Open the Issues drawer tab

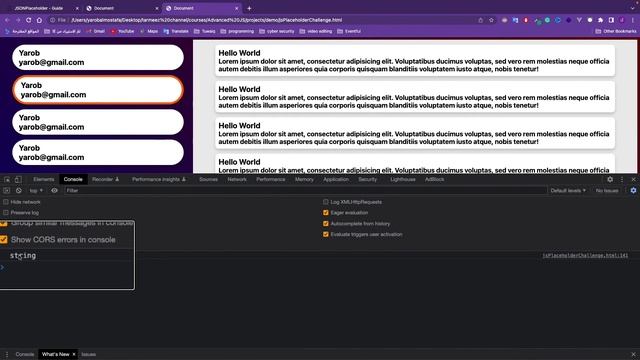pos(89,354)
